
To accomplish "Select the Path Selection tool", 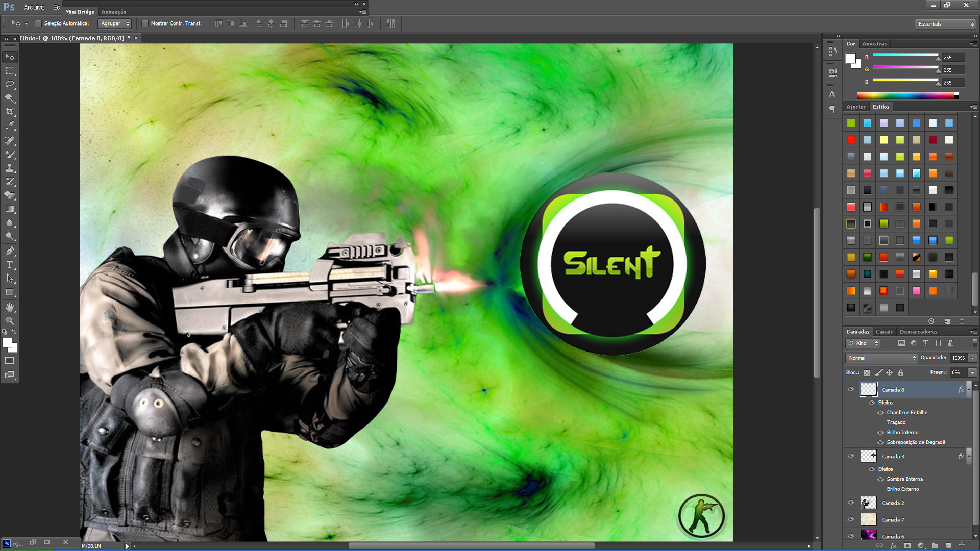I will [x=10, y=279].
